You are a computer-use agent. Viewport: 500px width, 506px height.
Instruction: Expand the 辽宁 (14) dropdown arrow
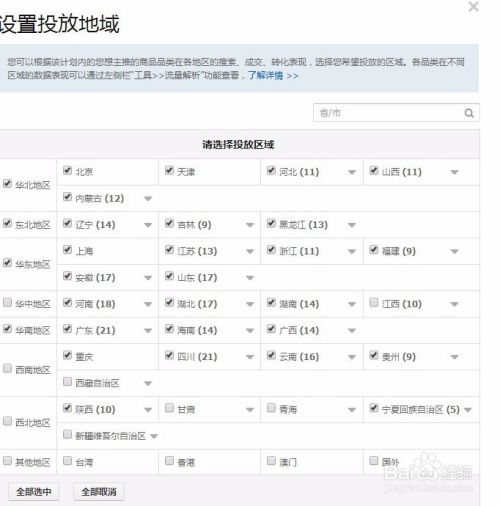point(148,225)
